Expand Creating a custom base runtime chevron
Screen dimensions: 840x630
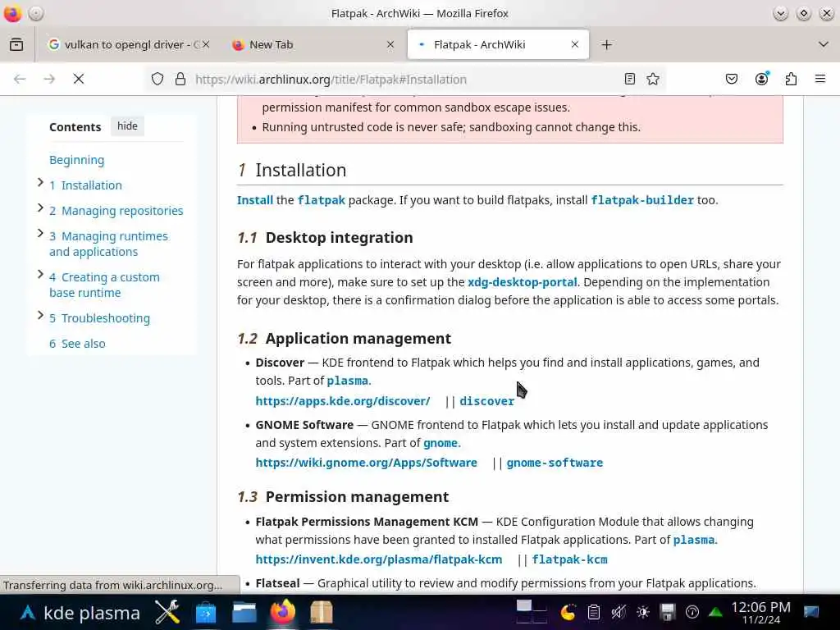pos(40,274)
